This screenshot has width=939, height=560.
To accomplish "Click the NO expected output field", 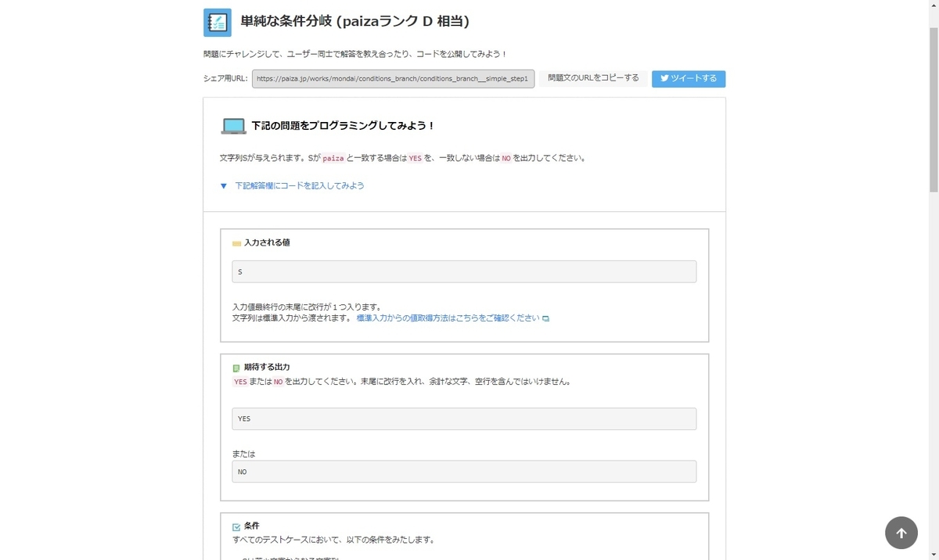I will tap(463, 471).
